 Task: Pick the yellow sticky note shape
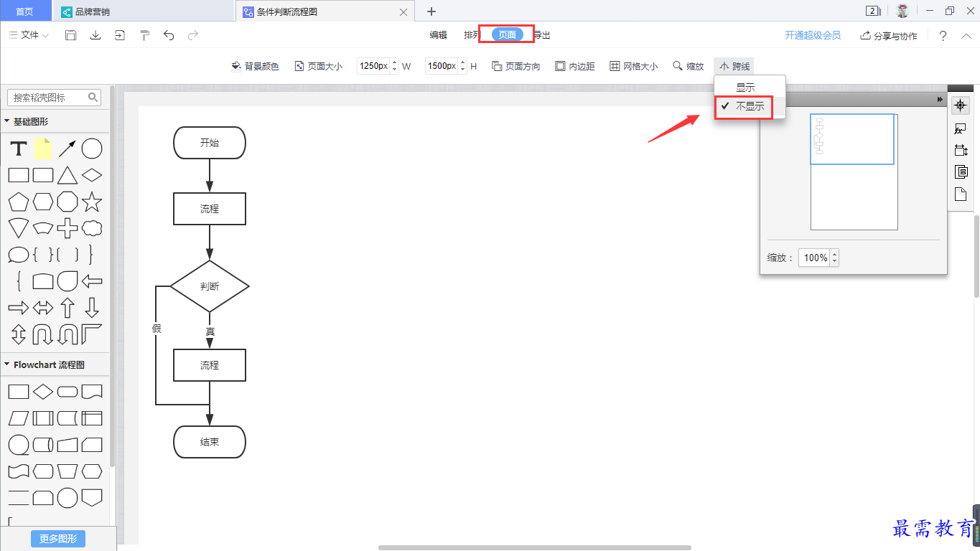coord(43,149)
